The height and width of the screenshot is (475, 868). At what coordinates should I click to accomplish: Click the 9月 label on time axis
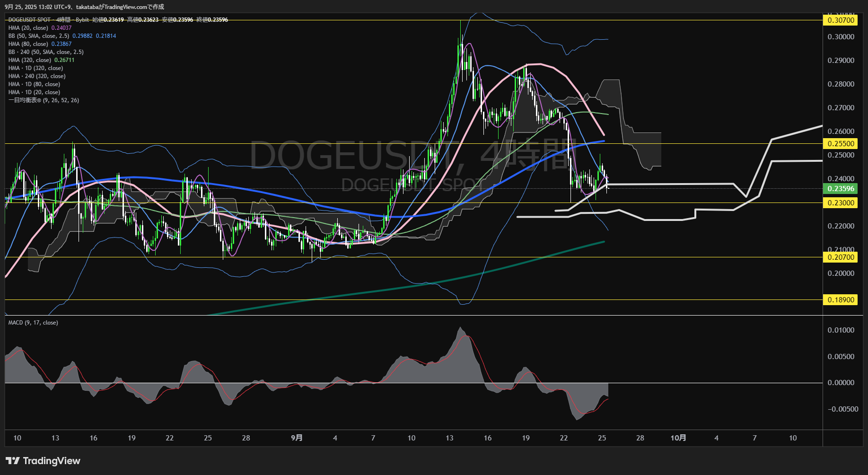pos(297,438)
